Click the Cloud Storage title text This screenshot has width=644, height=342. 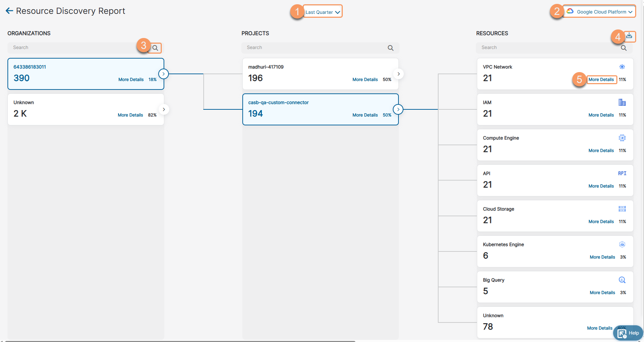[499, 209]
